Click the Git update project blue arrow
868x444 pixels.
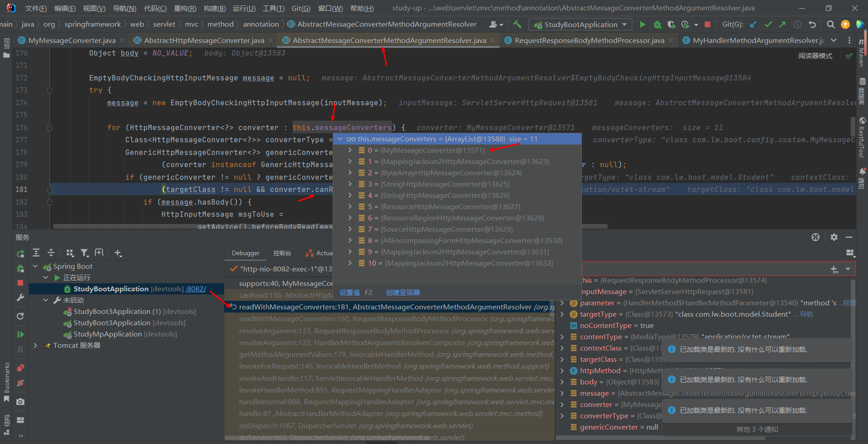click(x=754, y=24)
